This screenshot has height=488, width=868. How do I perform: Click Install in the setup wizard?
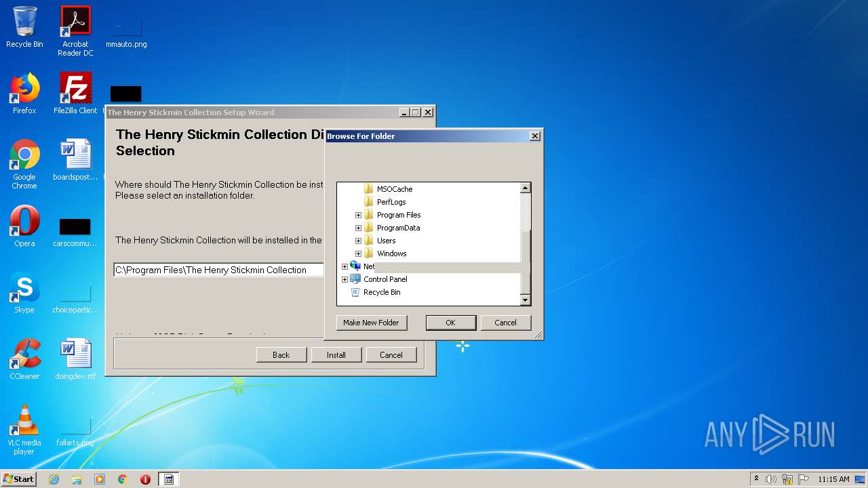pyautogui.click(x=336, y=354)
